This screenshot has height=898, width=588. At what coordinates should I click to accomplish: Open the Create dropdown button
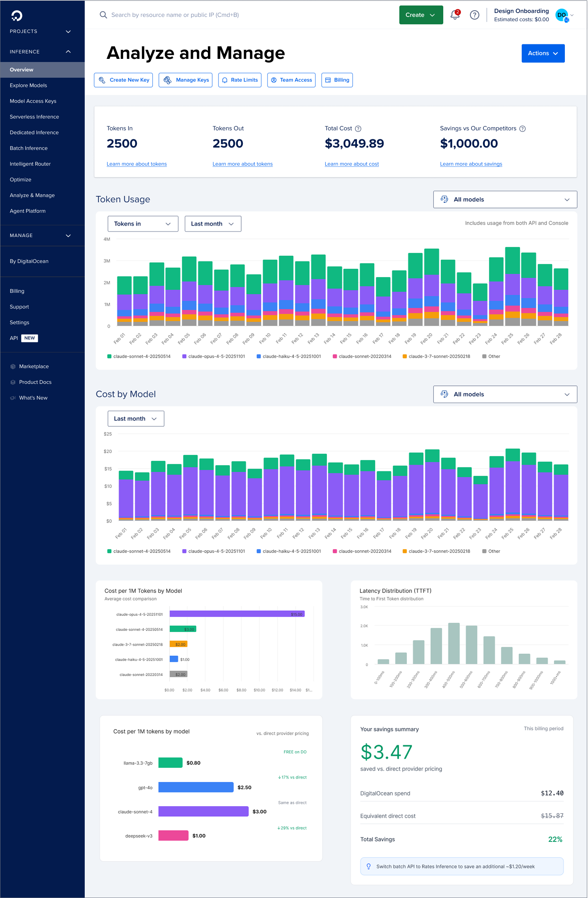point(421,15)
